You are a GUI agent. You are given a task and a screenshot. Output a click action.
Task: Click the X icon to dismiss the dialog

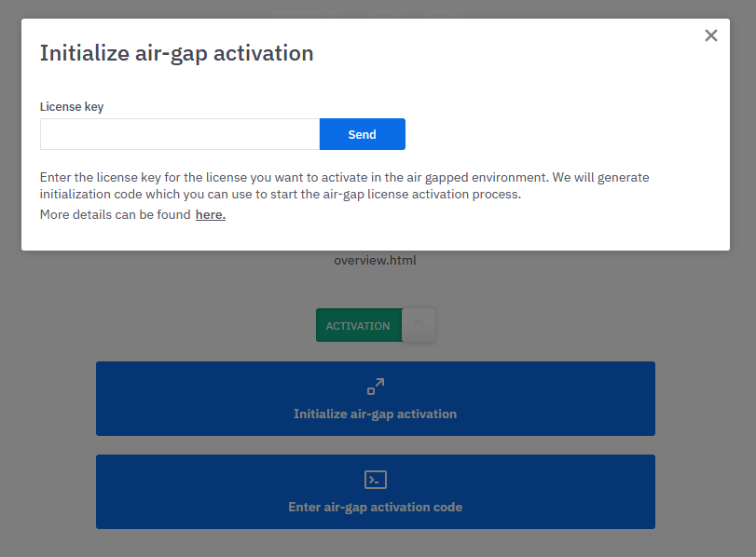click(x=711, y=35)
